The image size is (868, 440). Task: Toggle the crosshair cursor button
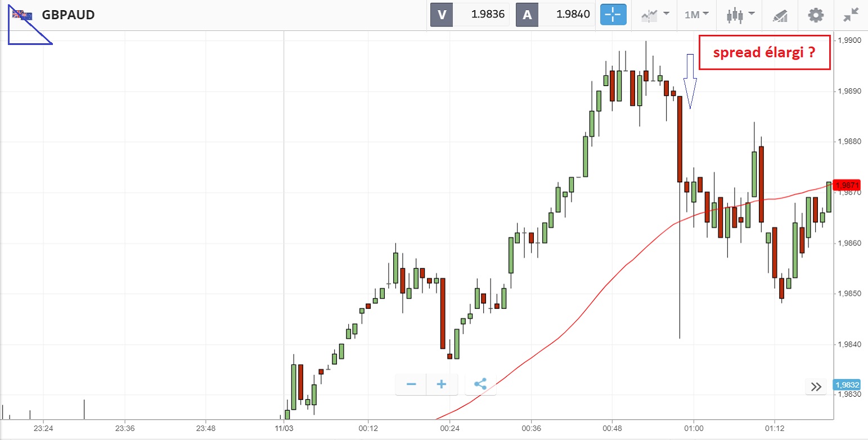[x=613, y=15]
